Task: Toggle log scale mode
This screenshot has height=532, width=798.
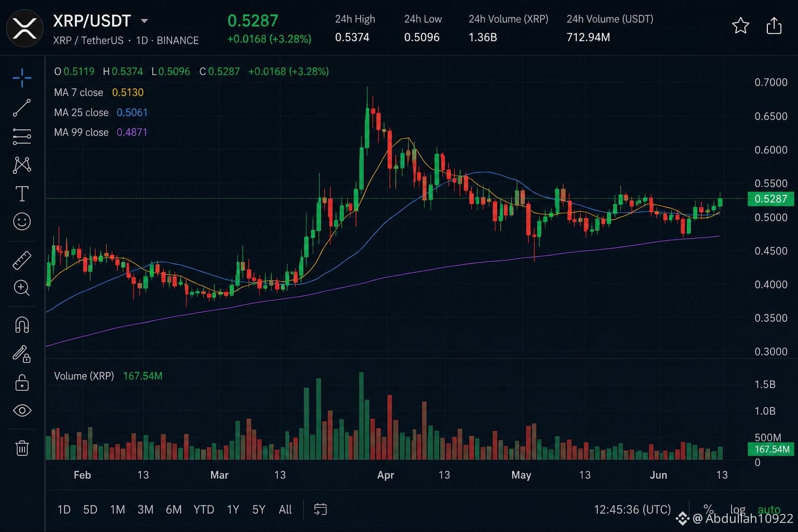Action: pyautogui.click(x=738, y=509)
